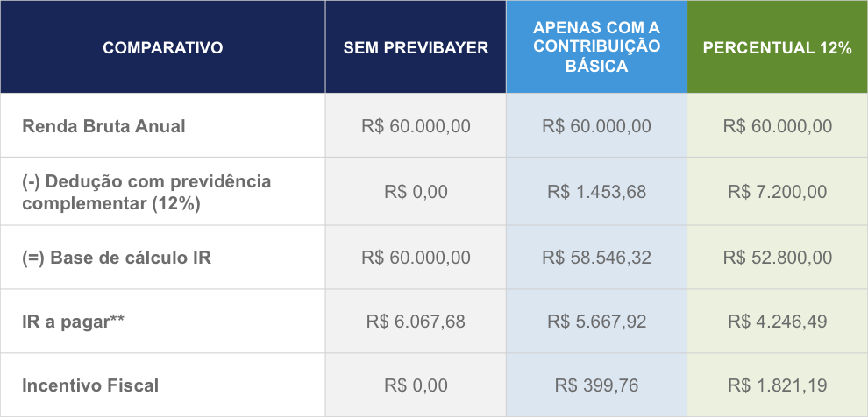This screenshot has height=417, width=868.
Task: Click R$ 0,00 in the Incentivo Fiscal row
Action: (416, 385)
